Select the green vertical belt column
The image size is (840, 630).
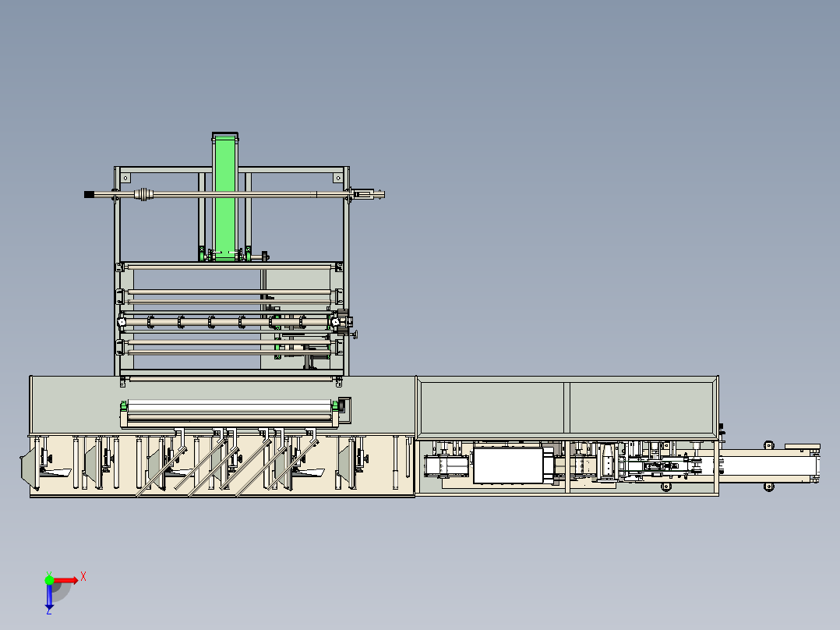(x=225, y=197)
